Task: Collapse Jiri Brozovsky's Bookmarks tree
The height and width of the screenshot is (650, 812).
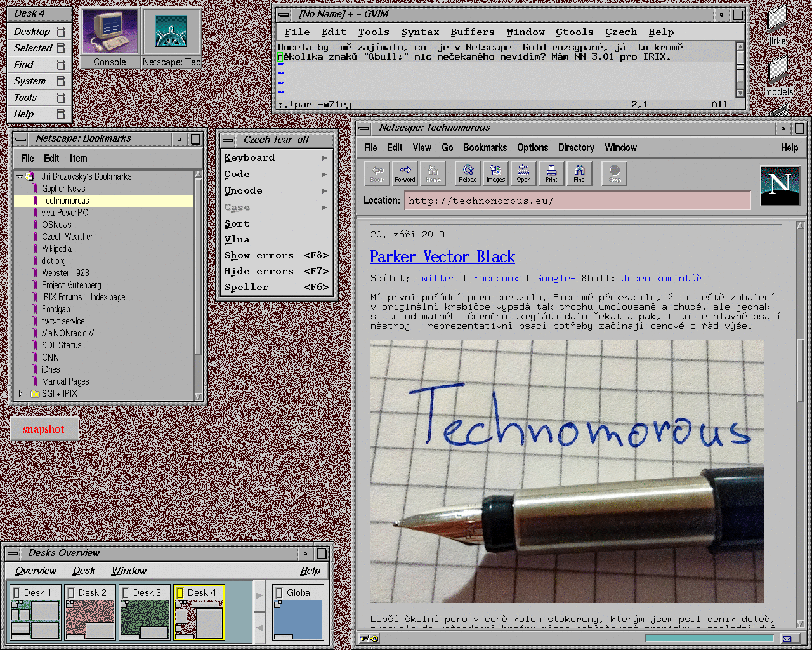Action: click(20, 176)
